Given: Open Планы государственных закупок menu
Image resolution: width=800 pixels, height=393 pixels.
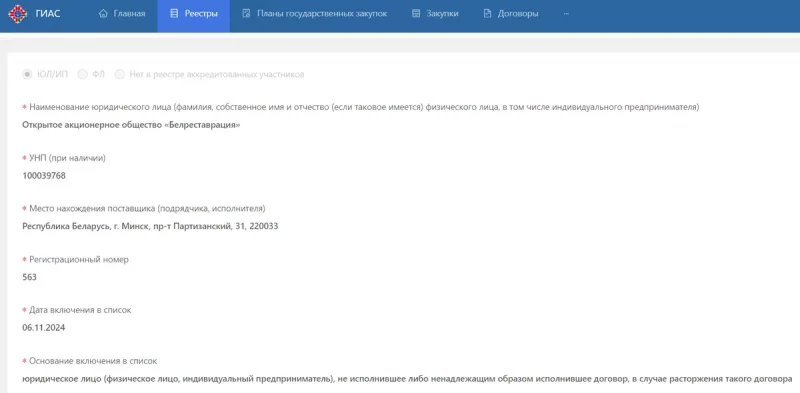Looking at the screenshot, I should tap(315, 14).
